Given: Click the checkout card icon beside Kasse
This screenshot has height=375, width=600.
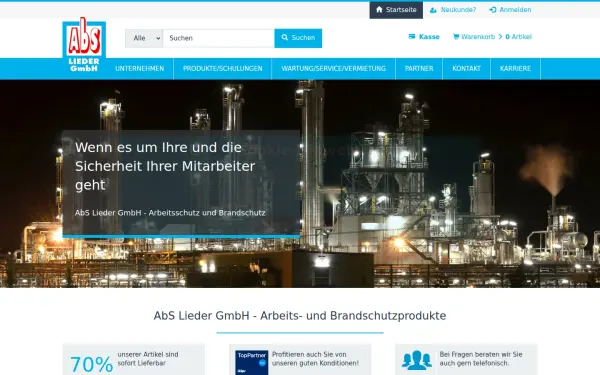Looking at the screenshot, I should click(x=412, y=37).
